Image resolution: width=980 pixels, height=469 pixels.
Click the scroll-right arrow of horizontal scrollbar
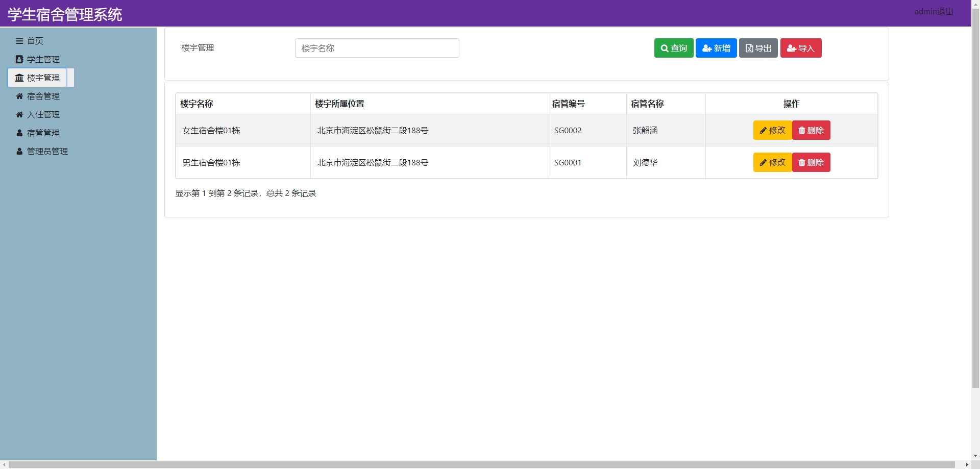967,465
